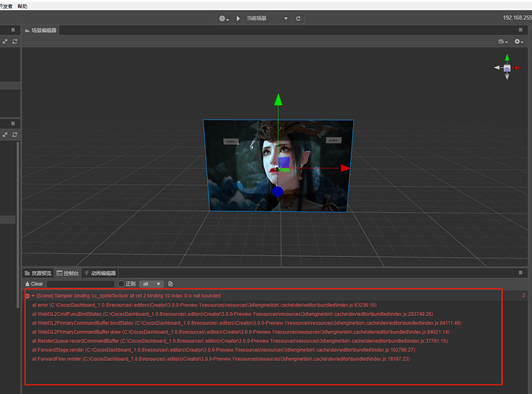Image resolution: width=532 pixels, height=394 pixels.
Task: Refresh the lower-left assets panel
Action: click(x=15, y=135)
